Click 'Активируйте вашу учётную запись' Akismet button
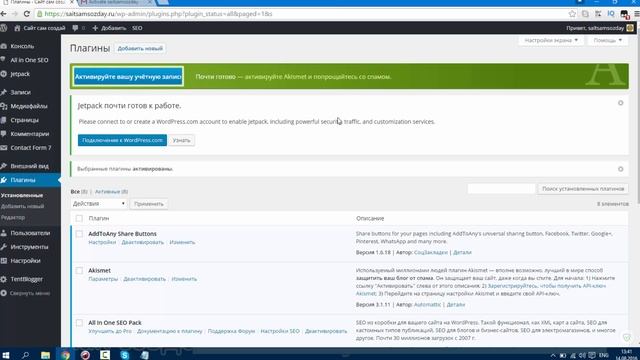 (x=128, y=77)
